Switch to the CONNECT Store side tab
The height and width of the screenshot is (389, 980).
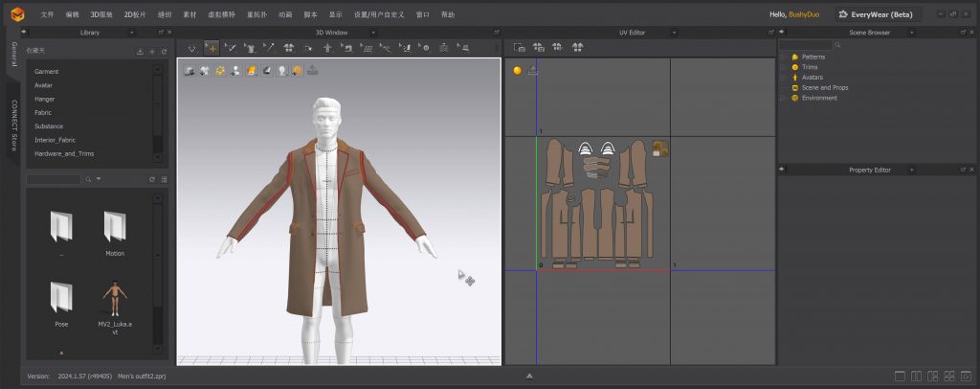13,126
